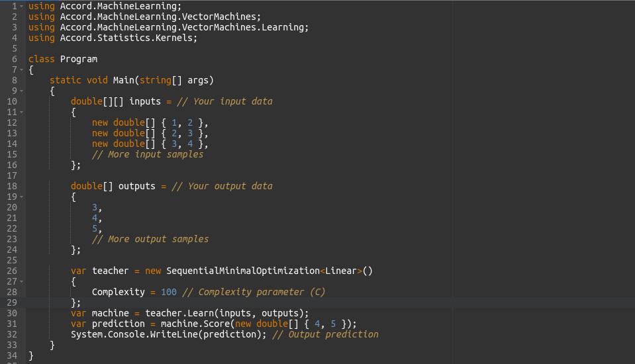Click line number 30 in the gutter
Viewport: 635px width, 364px height.
tap(11, 313)
